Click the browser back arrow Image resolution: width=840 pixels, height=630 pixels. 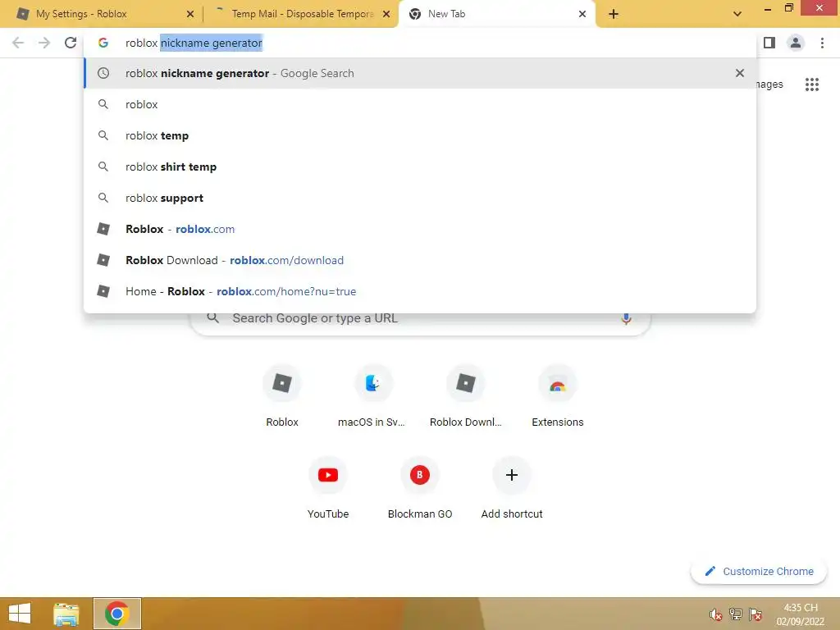click(18, 43)
